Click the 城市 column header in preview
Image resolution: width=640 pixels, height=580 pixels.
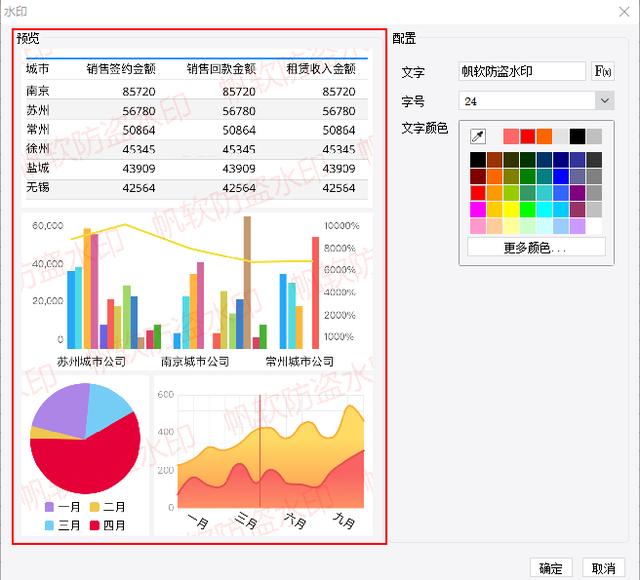tap(38, 69)
